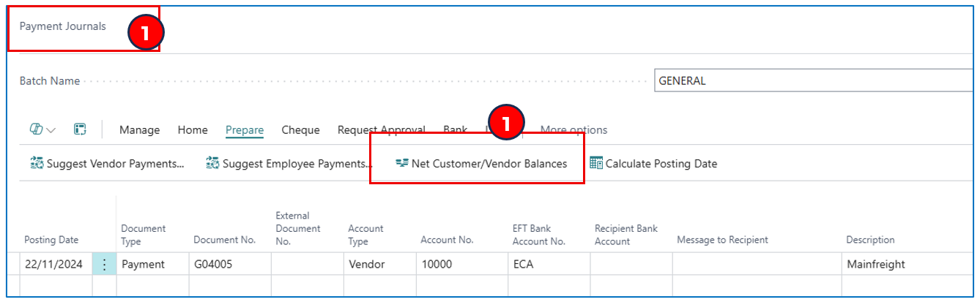Click the Description column header
The image size is (980, 302).
[x=870, y=240]
